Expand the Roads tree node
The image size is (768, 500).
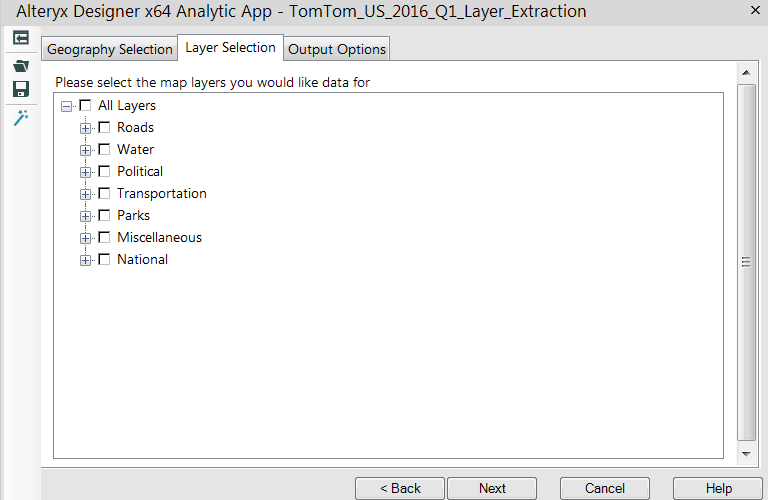pyautogui.click(x=85, y=128)
